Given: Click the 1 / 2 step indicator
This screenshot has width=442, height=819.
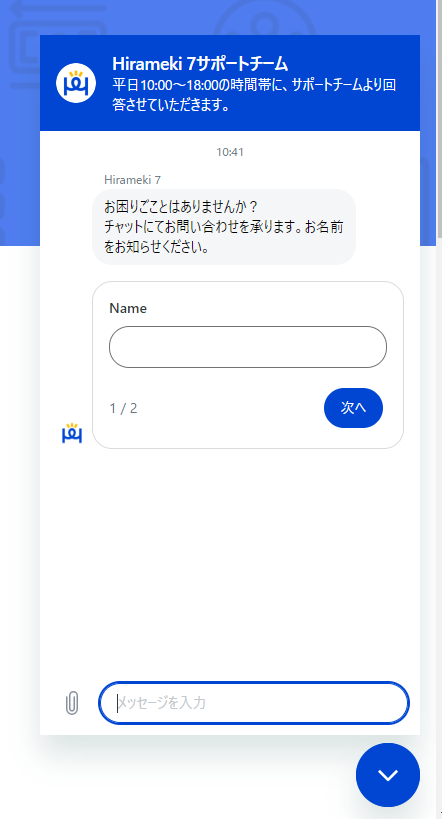Looking at the screenshot, I should [123, 408].
